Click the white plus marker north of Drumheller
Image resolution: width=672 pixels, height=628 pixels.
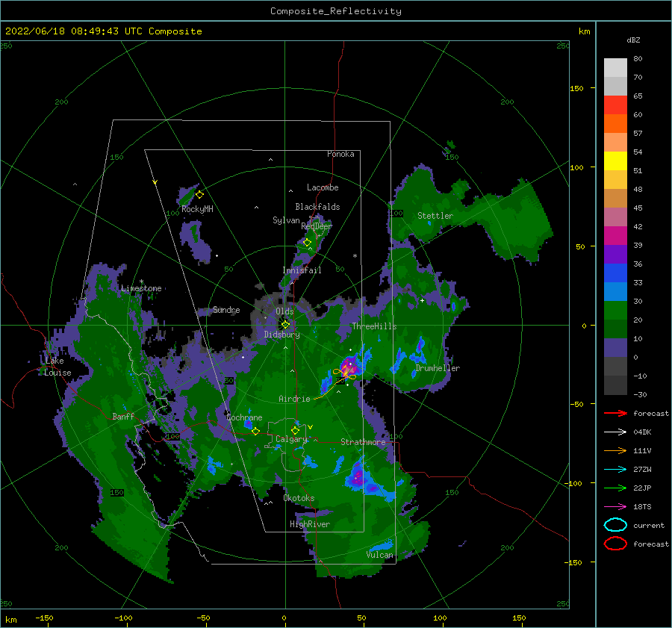tap(422, 300)
